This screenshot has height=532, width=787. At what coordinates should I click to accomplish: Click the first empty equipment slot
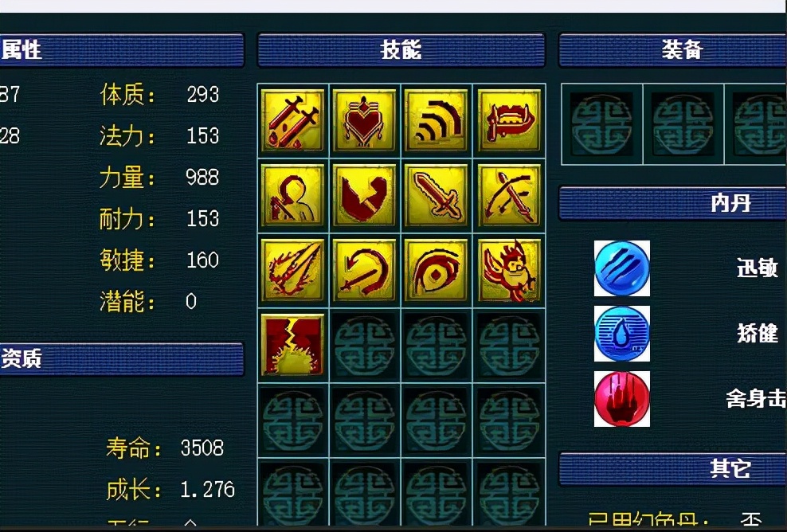click(601, 124)
